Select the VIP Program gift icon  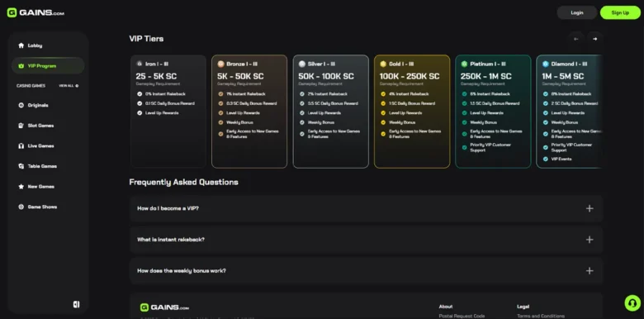[x=21, y=66]
